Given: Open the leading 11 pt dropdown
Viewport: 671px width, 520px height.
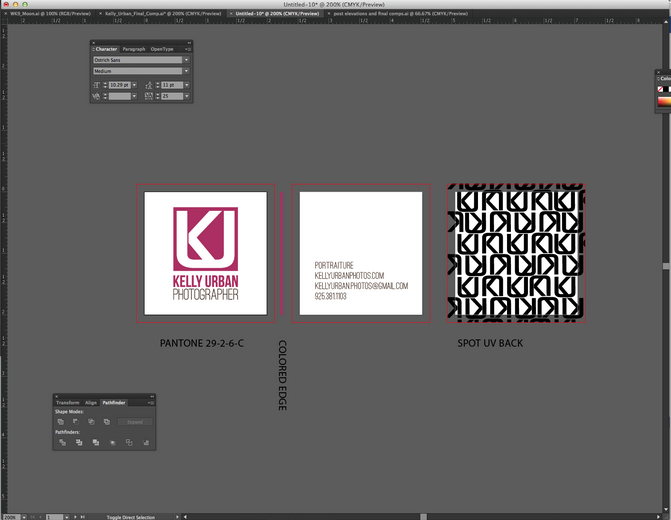Looking at the screenshot, I should coord(187,85).
